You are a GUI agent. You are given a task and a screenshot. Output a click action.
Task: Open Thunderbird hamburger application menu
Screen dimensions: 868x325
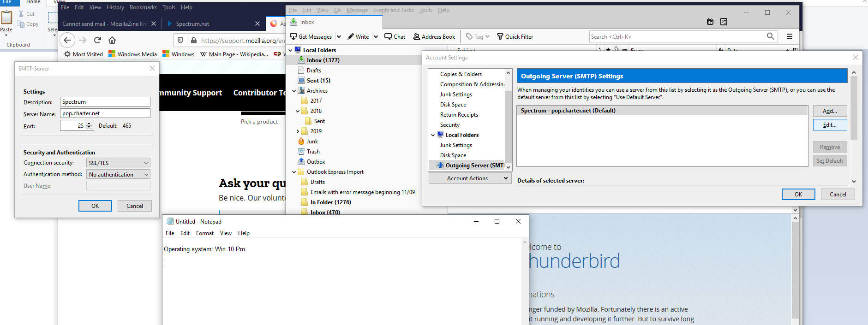pos(790,36)
